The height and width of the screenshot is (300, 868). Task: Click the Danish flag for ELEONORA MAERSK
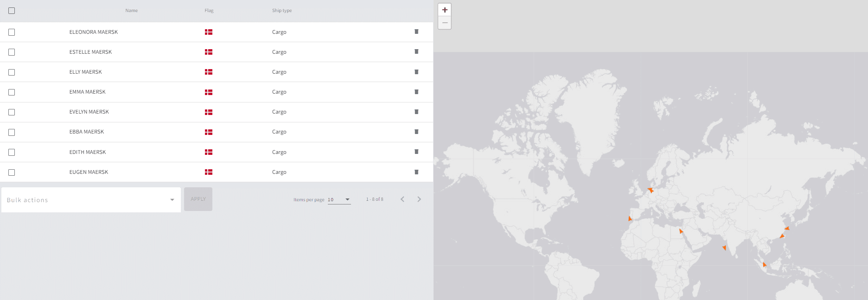(x=209, y=32)
